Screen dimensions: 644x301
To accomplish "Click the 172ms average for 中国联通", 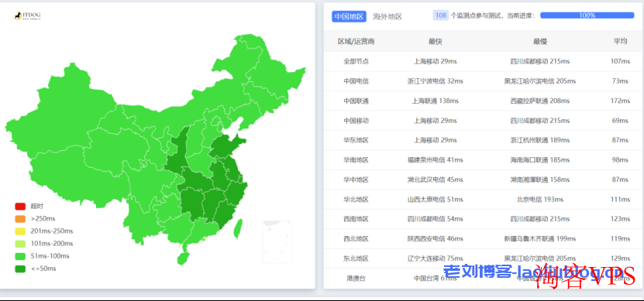I will coord(620,101).
